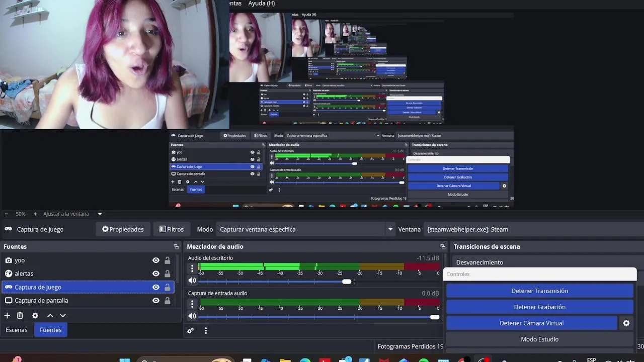The image size is (644, 362).
Task: Click the Audio del escritorio volume slider handle
Action: tap(347, 282)
